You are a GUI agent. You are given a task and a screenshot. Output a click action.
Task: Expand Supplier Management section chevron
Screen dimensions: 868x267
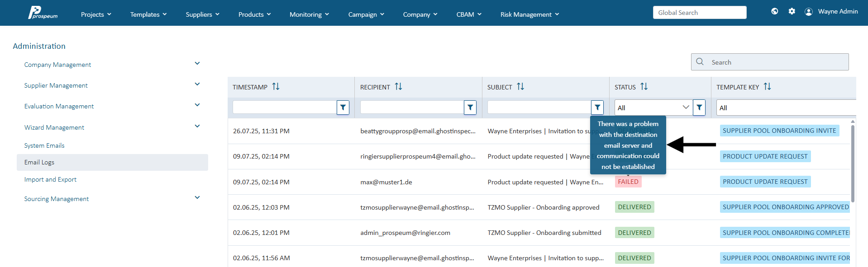pos(197,84)
